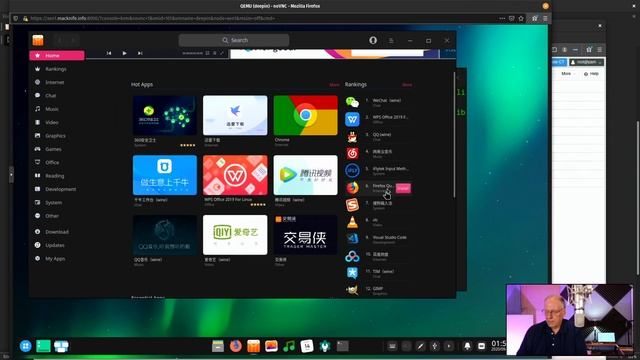Click Help in the background browser window
Viewport: 640px width, 360px height.
pos(591,74)
